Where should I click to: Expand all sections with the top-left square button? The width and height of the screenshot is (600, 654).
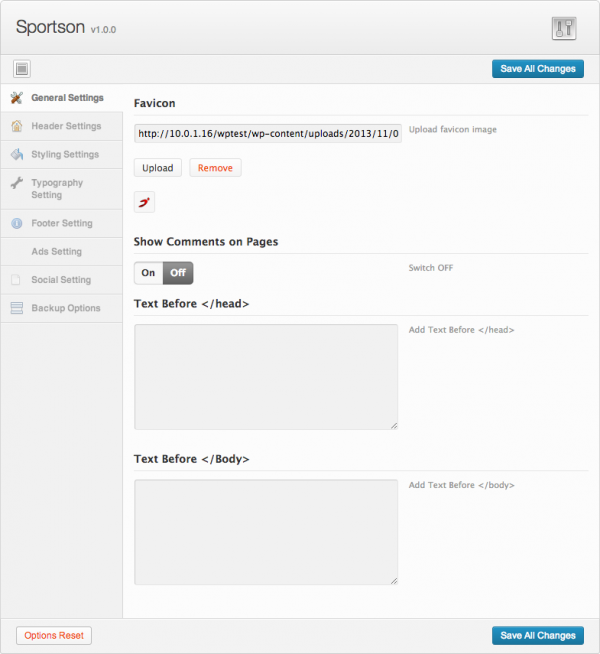(x=22, y=69)
